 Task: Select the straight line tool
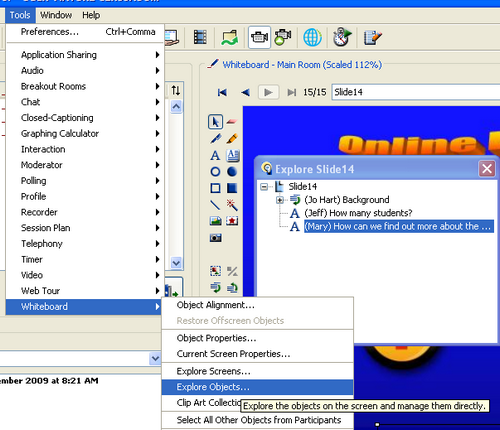[x=215, y=205]
